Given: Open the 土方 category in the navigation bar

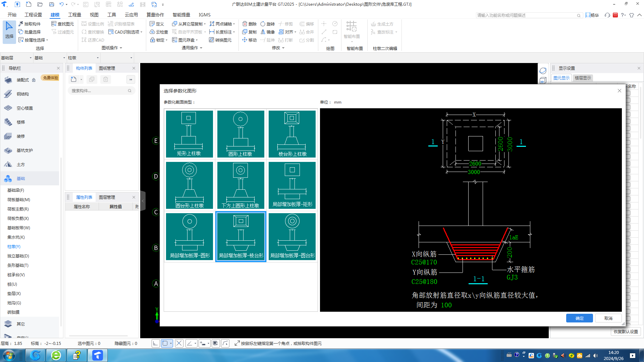Looking at the screenshot, I should (20, 164).
